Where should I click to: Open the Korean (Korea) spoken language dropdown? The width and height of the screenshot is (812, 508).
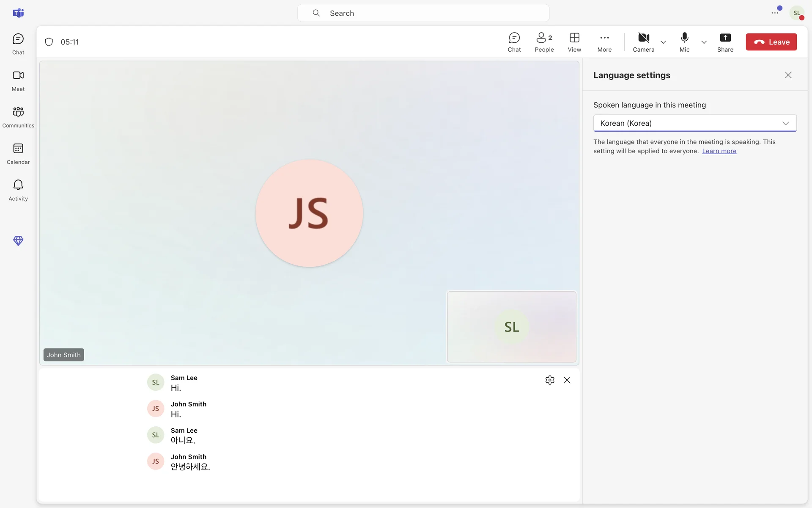point(694,123)
